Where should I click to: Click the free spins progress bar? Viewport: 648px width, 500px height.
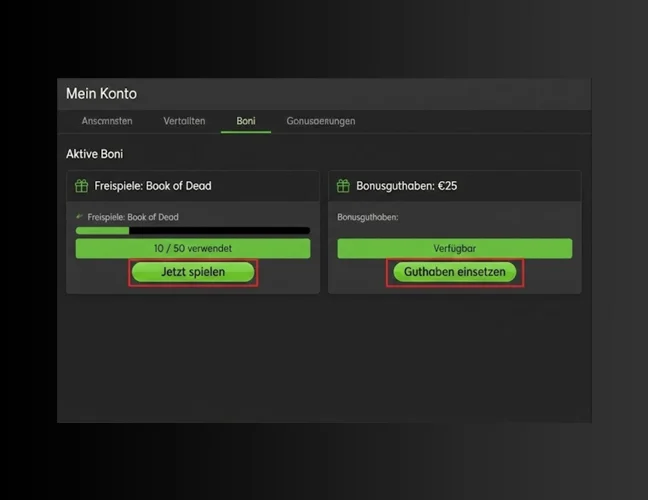pos(192,231)
